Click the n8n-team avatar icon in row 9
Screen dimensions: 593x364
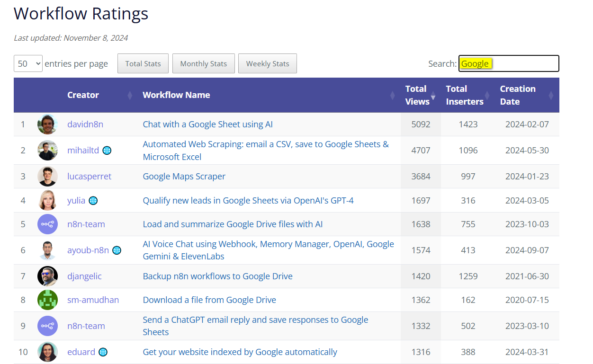coord(47,326)
